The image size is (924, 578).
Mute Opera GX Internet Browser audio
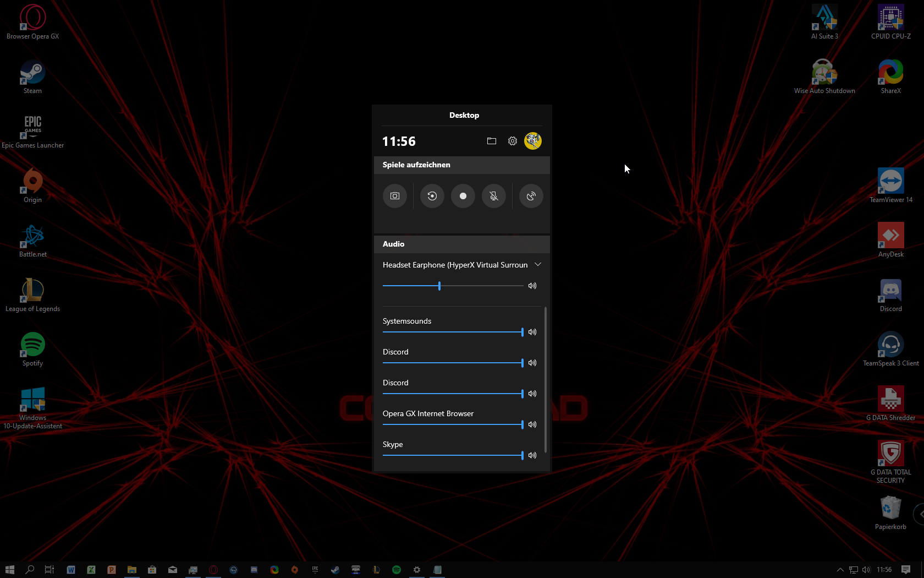(532, 424)
